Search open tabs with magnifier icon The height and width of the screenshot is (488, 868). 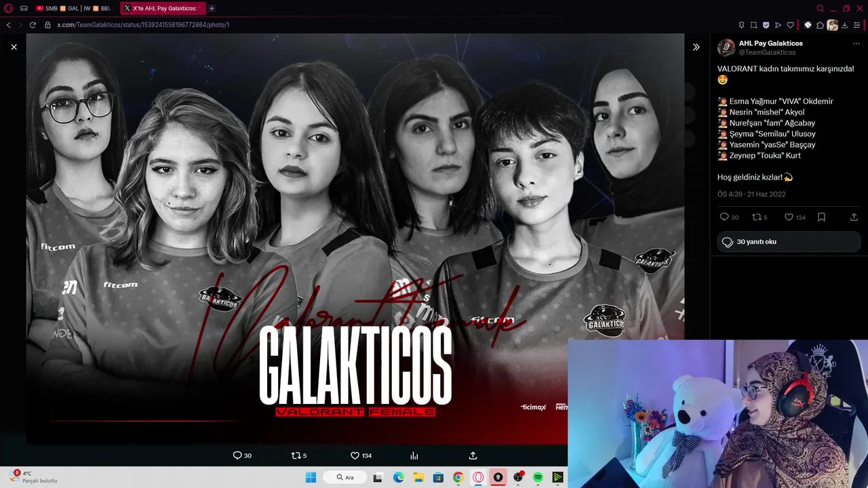pyautogui.click(x=820, y=8)
